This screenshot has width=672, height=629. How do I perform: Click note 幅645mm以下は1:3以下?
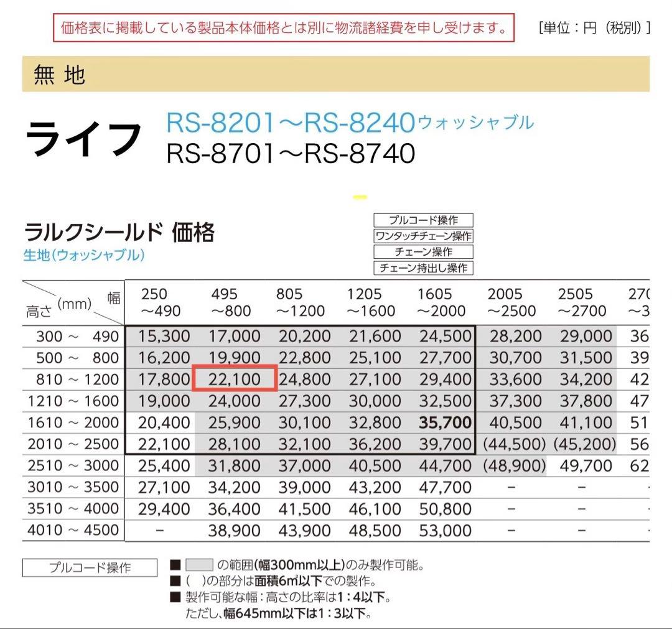point(278,613)
